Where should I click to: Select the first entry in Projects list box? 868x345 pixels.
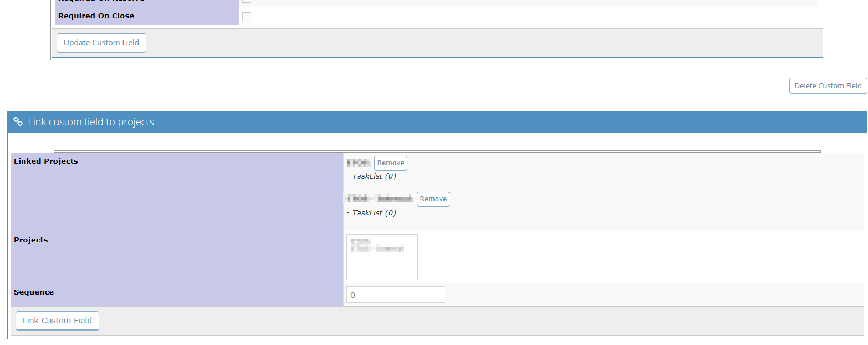tap(361, 242)
